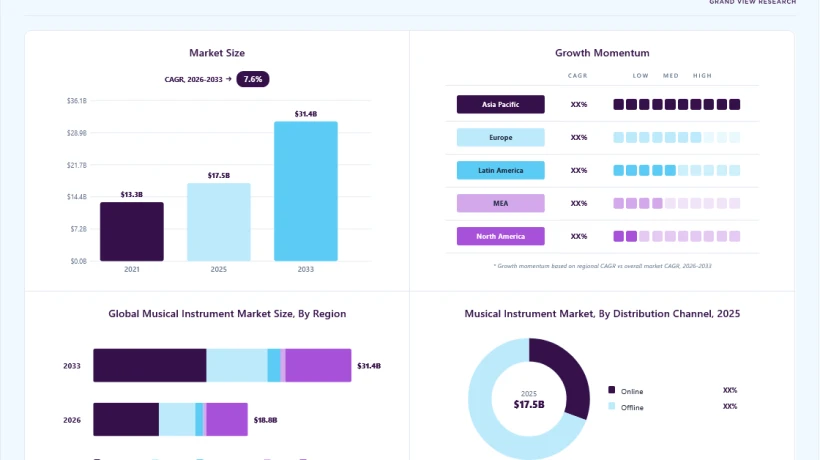This screenshot has height=460, width=820.
Task: Click the XX% value in Europe row
Action: (x=579, y=137)
